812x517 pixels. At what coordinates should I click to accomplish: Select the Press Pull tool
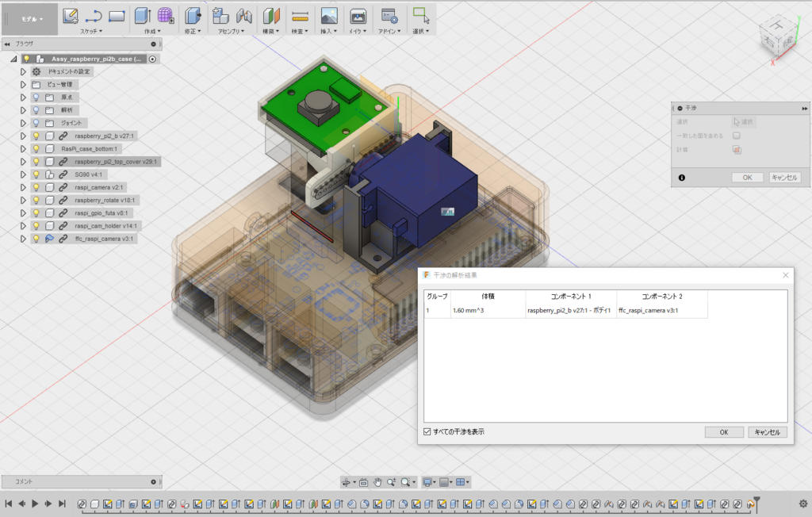pos(193,16)
